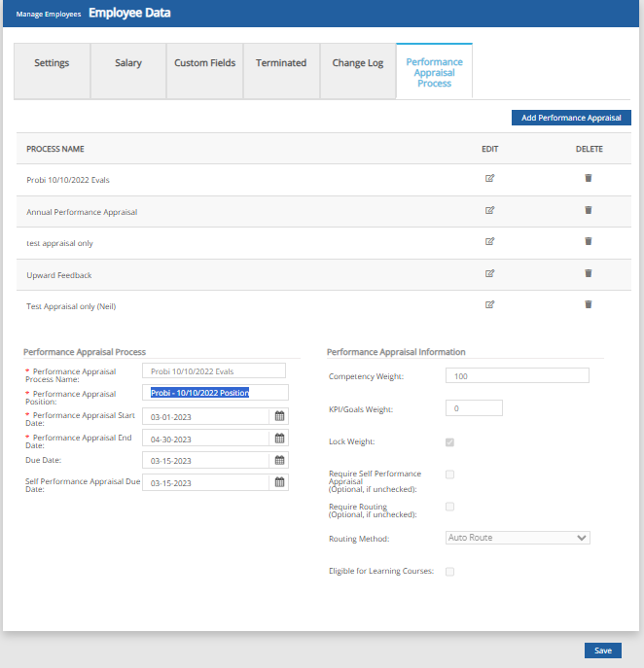Toggle the Require Routing checkbox
This screenshot has height=668, width=644.
pyautogui.click(x=449, y=507)
